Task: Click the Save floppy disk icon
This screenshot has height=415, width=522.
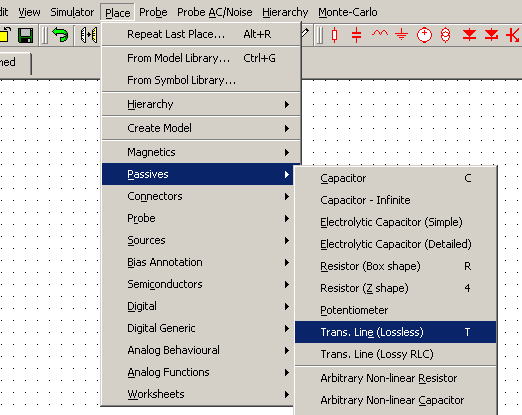Action: pos(25,35)
